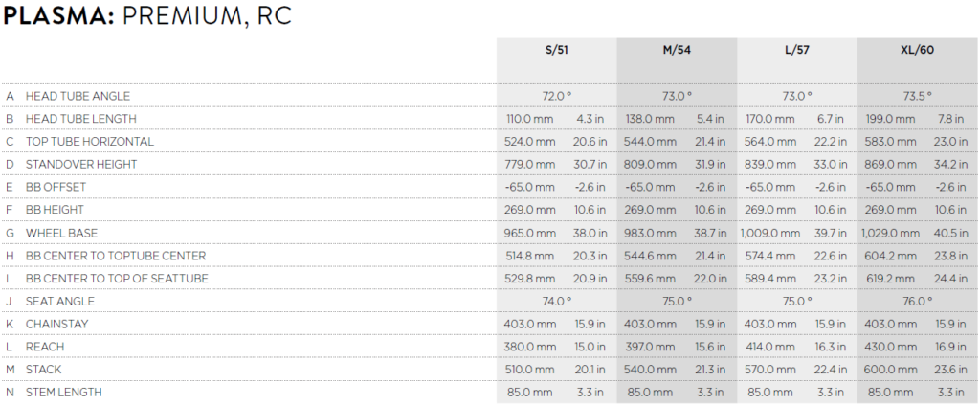Image resolution: width=980 pixels, height=406 pixels.
Task: Click the TOP TUBE HORIZONTAL row label
Action: click(89, 142)
